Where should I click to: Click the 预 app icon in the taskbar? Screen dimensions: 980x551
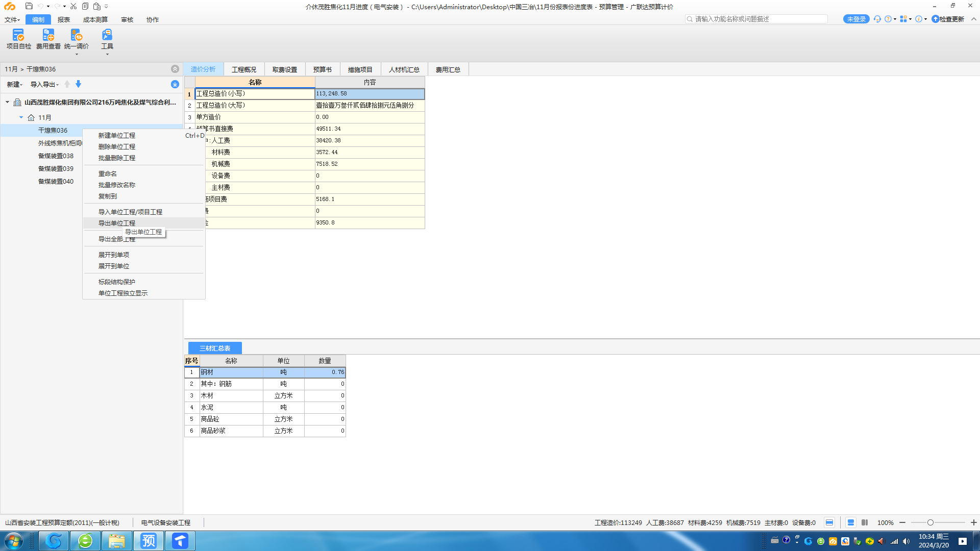(x=149, y=541)
